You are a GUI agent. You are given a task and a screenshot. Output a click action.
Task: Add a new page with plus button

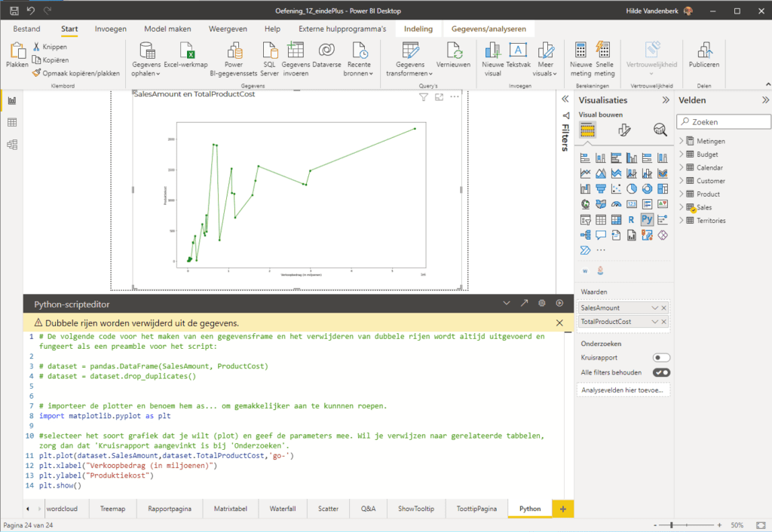[562, 509]
